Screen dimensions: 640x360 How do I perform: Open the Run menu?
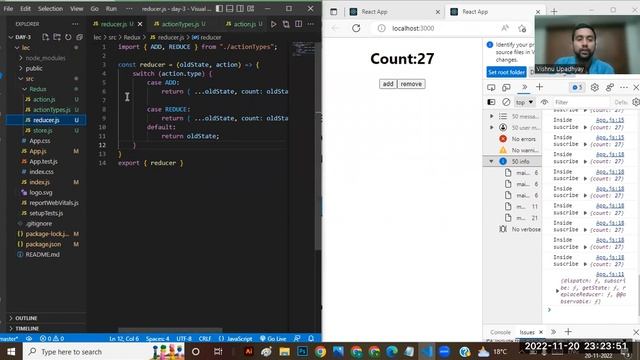point(111,8)
